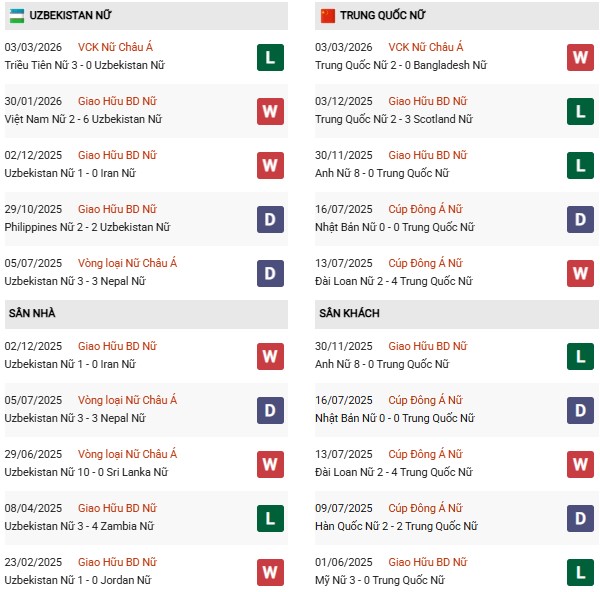The image size is (600, 592).
Task: Click the Uzbekistan Nữ 10 - 0 Sri Lanka Nữ result
Action: tap(86, 472)
